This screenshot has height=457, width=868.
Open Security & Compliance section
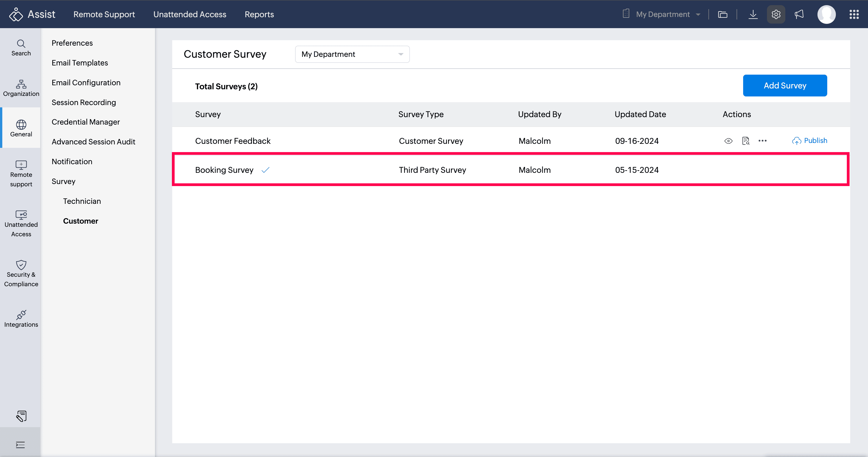coord(21,273)
